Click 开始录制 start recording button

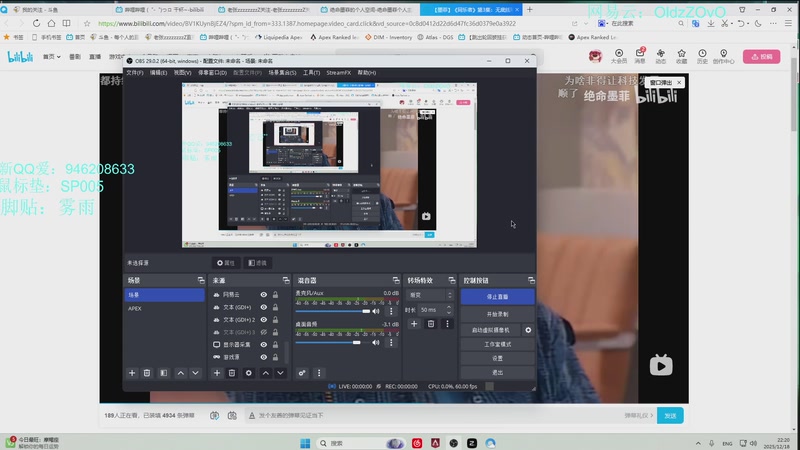[497, 314]
